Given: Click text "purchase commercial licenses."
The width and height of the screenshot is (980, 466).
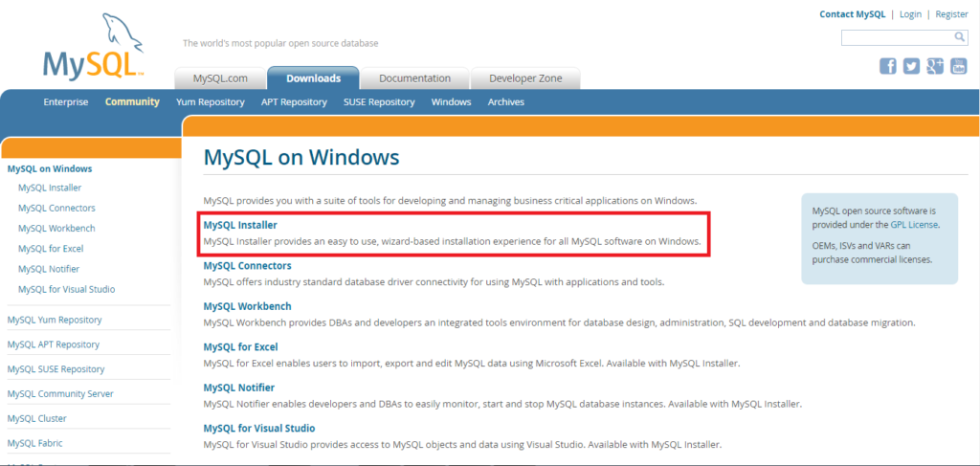Looking at the screenshot, I should pos(873,259).
